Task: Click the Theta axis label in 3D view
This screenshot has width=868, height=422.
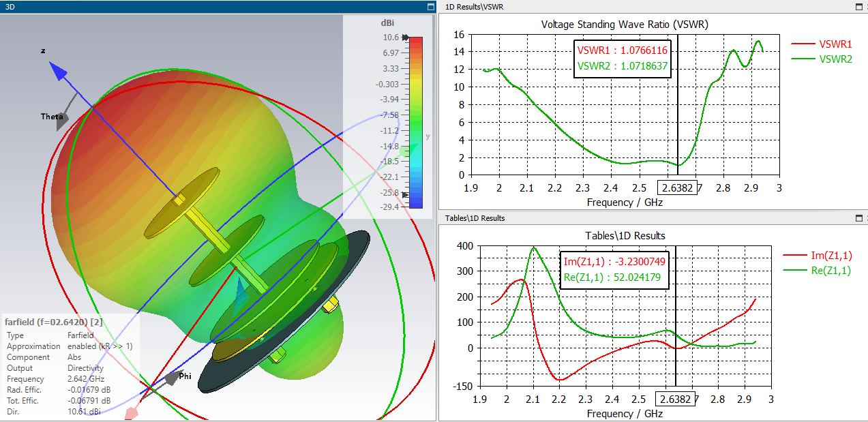Action: point(52,117)
